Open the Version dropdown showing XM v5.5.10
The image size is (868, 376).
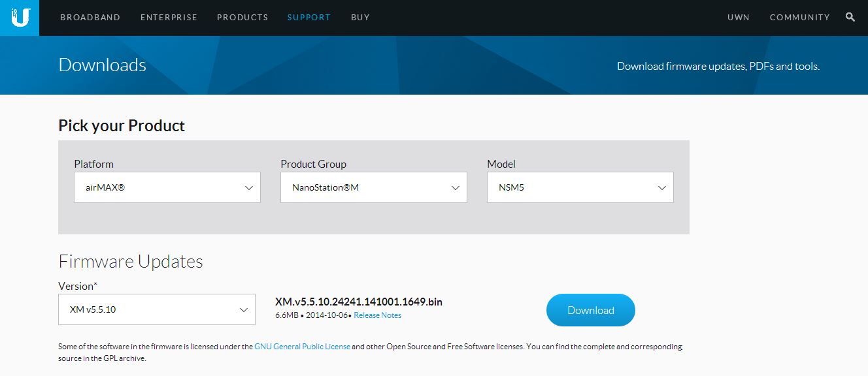point(157,309)
